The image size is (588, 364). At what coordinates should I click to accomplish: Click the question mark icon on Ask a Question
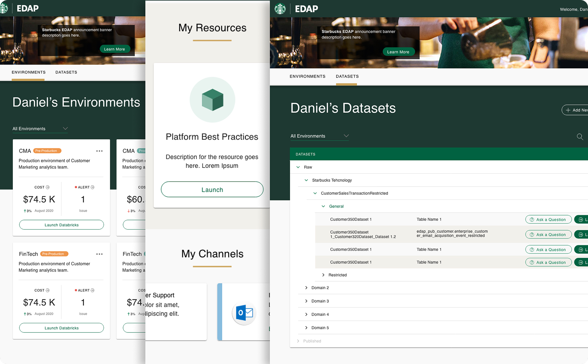point(532,219)
